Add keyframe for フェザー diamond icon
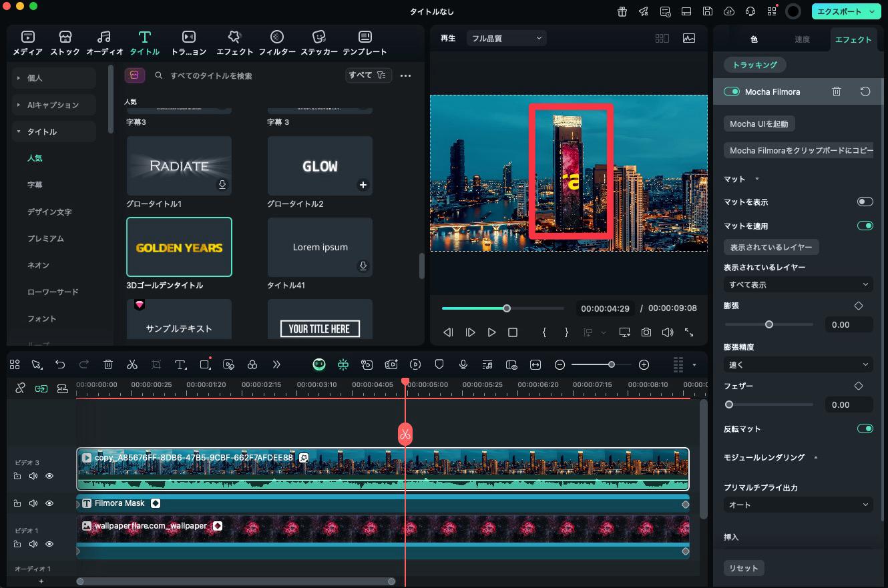The height and width of the screenshot is (588, 888). (x=859, y=386)
